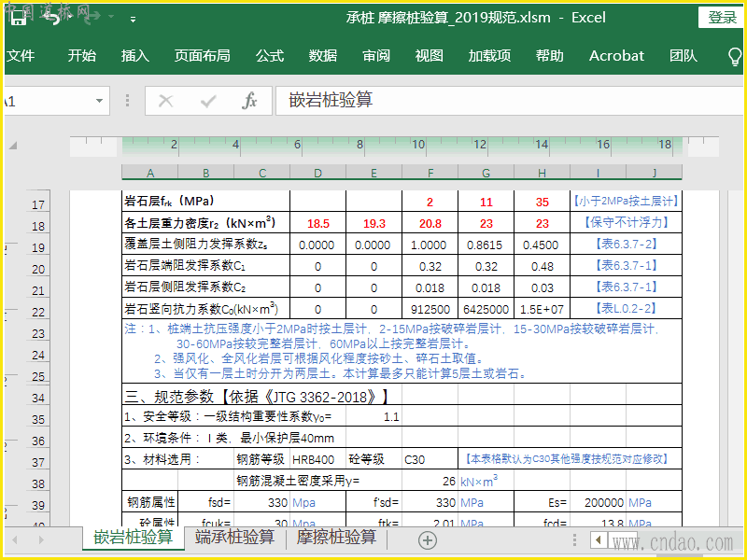Add a new sheet with plus icon

(x=427, y=539)
